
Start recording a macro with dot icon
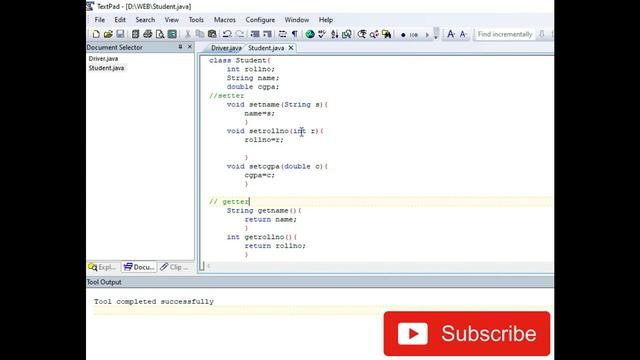coord(403,35)
